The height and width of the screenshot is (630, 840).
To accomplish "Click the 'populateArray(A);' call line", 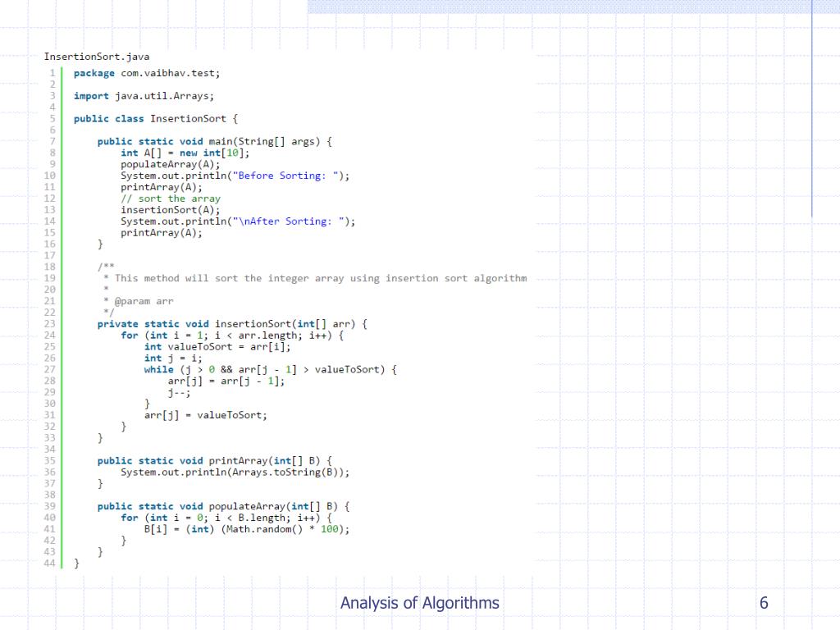I will click(171, 164).
